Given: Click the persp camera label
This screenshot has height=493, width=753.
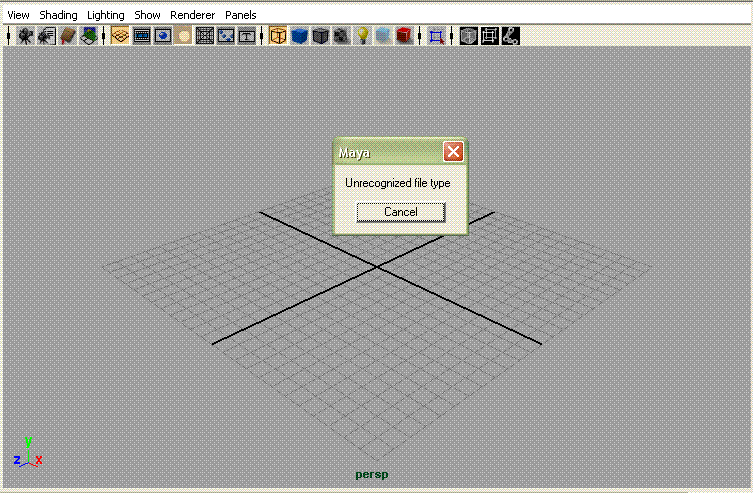Looking at the screenshot, I should [372, 474].
